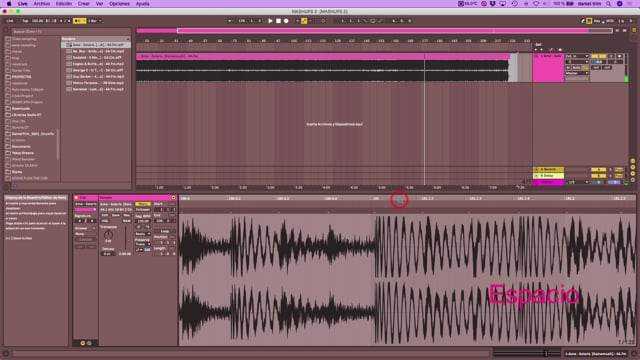Set track monitoring to In
Screen dimensions: 640x360
(x=568, y=67)
